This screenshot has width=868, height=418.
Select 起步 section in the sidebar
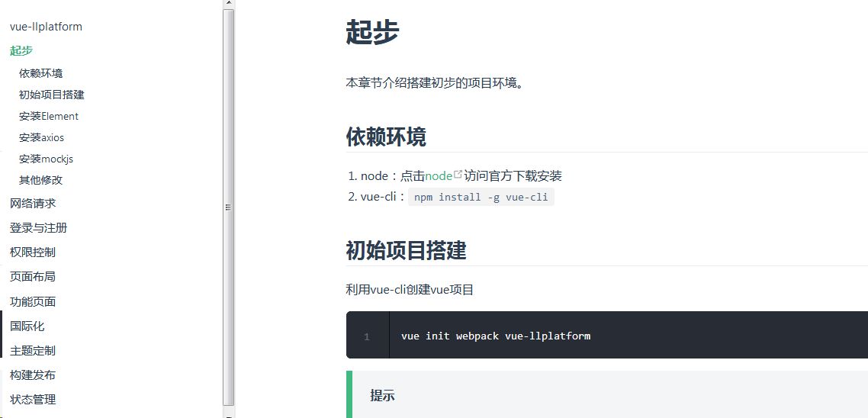tap(21, 51)
